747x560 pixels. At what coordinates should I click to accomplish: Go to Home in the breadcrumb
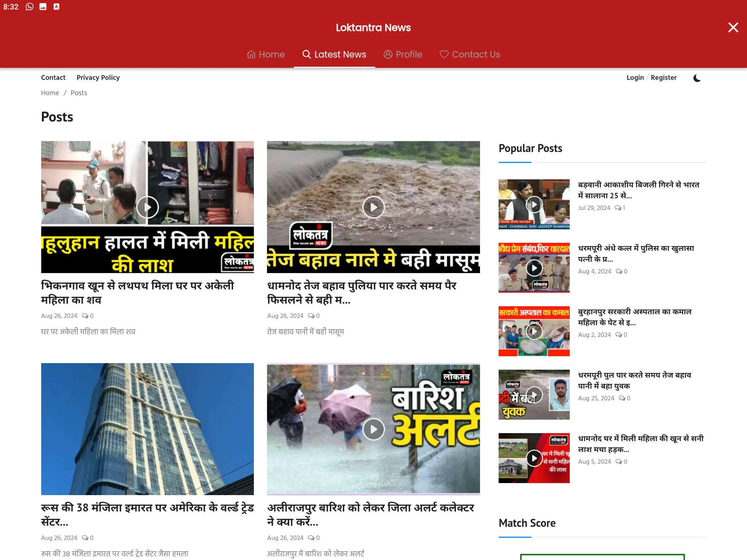click(x=50, y=93)
